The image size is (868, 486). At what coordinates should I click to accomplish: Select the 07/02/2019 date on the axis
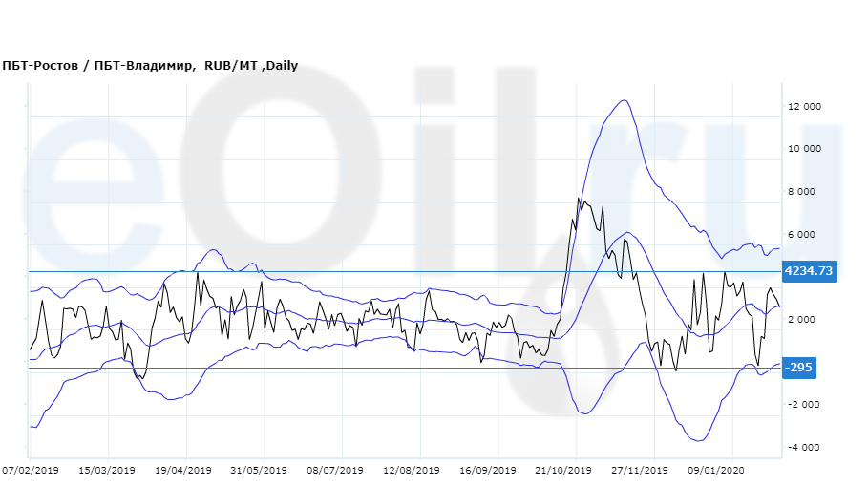click(31, 471)
